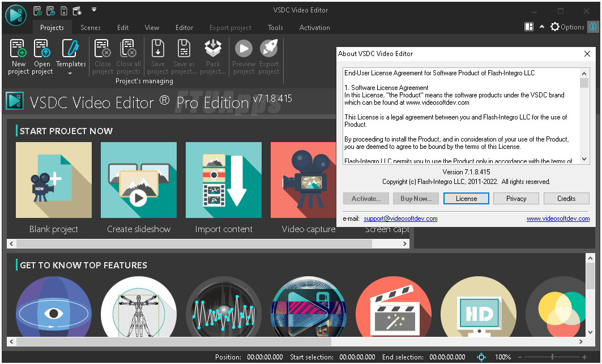This screenshot has width=602, height=364.
Task: Open the Edit tab
Action: click(123, 28)
